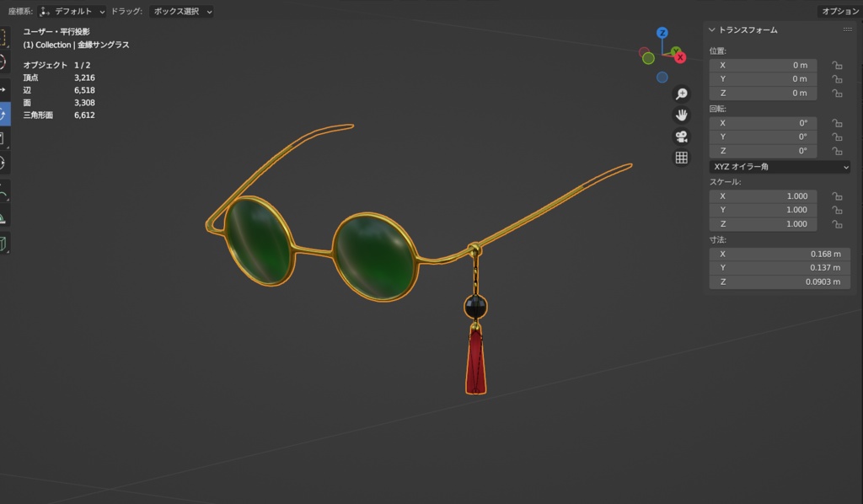Open the XYZ オイラー角 rotation mode dropdown
This screenshot has width=863, height=504.
click(780, 167)
